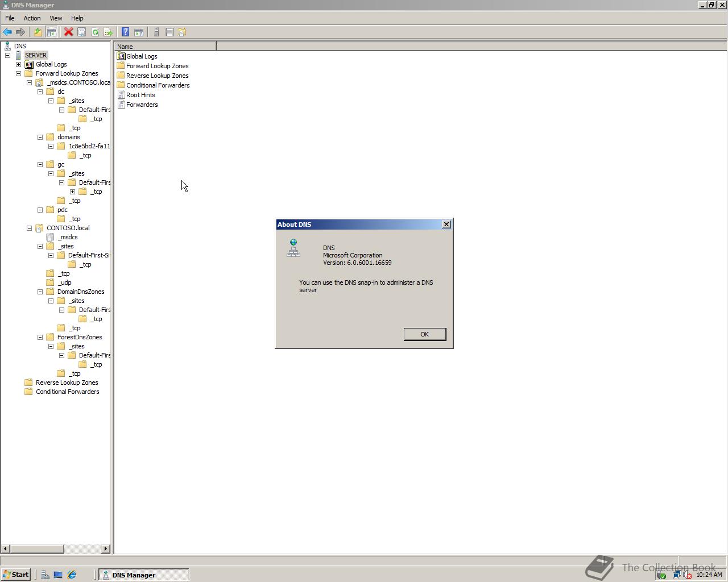Open the Action menu
Image resolution: width=728 pixels, height=582 pixels.
32,18
